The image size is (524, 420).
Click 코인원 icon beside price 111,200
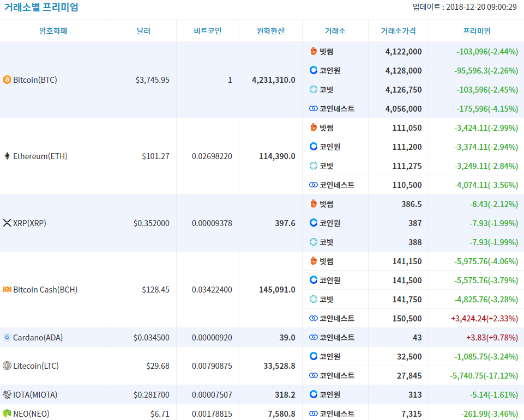(314, 146)
